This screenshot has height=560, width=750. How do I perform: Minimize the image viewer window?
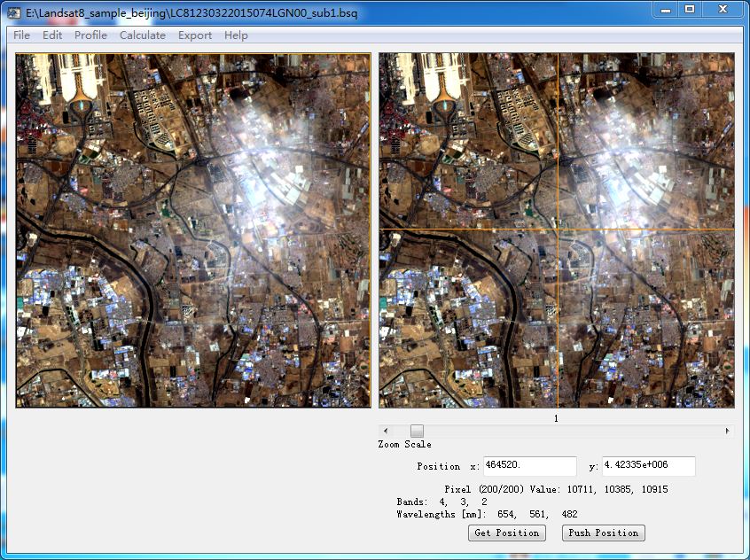tap(667, 9)
